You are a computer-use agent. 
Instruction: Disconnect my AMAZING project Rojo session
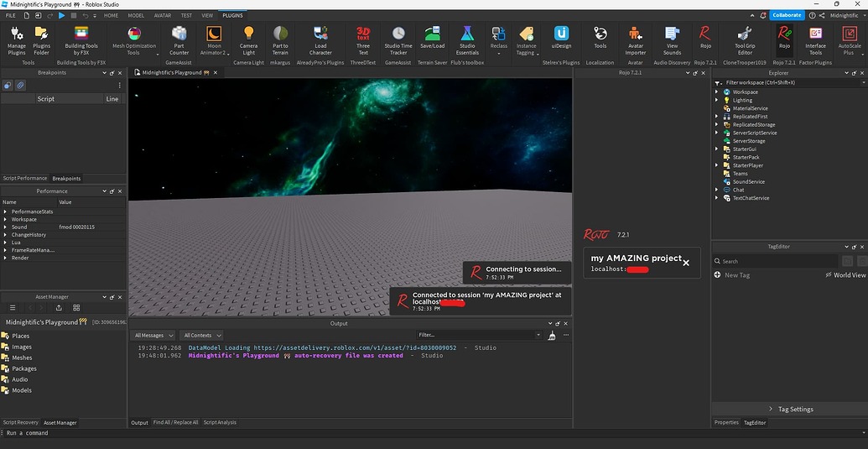point(686,263)
